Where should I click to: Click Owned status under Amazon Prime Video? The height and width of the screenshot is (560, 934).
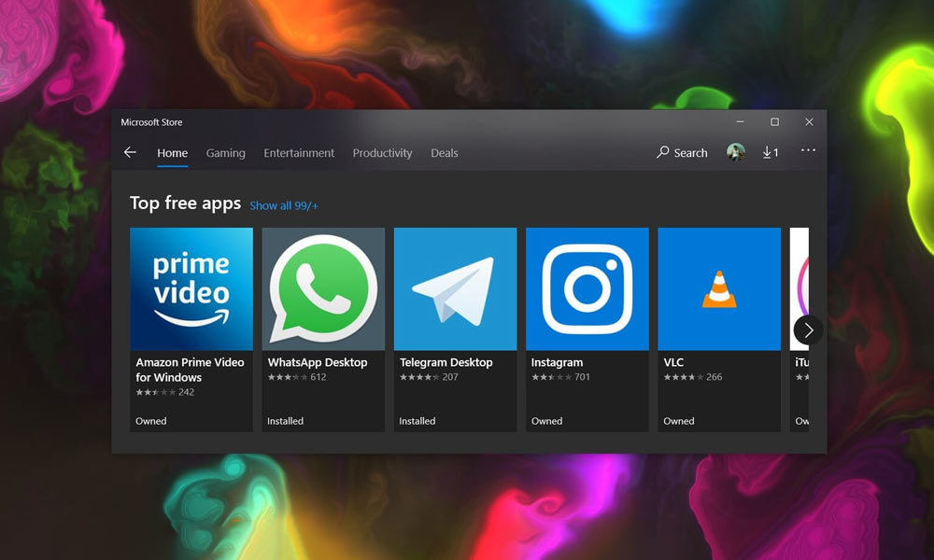(150, 421)
